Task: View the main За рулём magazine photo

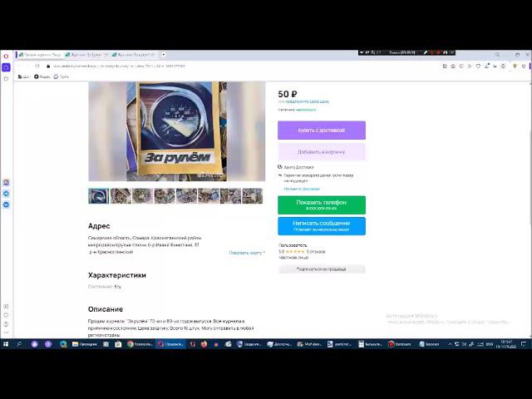Action: pyautogui.click(x=177, y=131)
